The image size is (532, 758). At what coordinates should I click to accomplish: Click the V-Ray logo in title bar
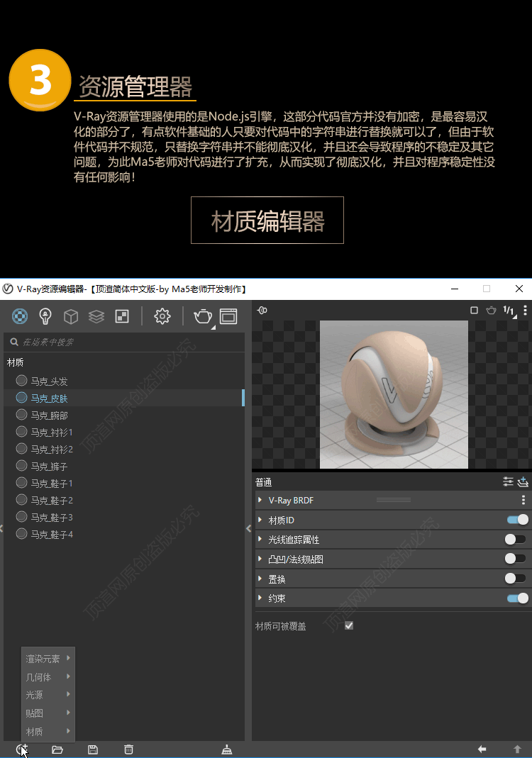(8, 289)
